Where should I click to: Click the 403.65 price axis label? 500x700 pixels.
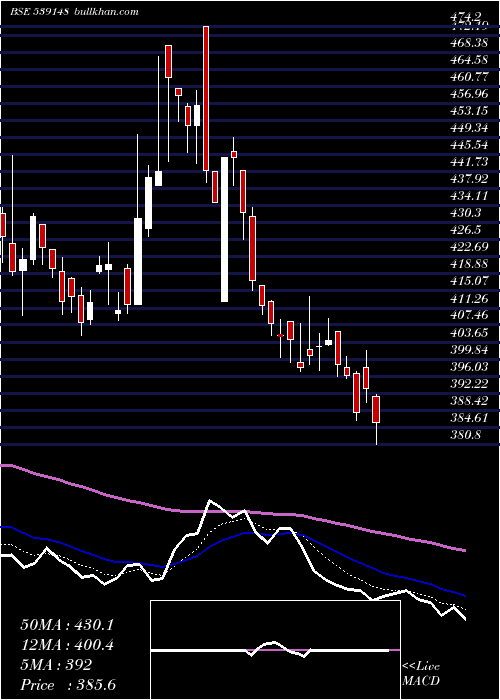[x=469, y=333]
